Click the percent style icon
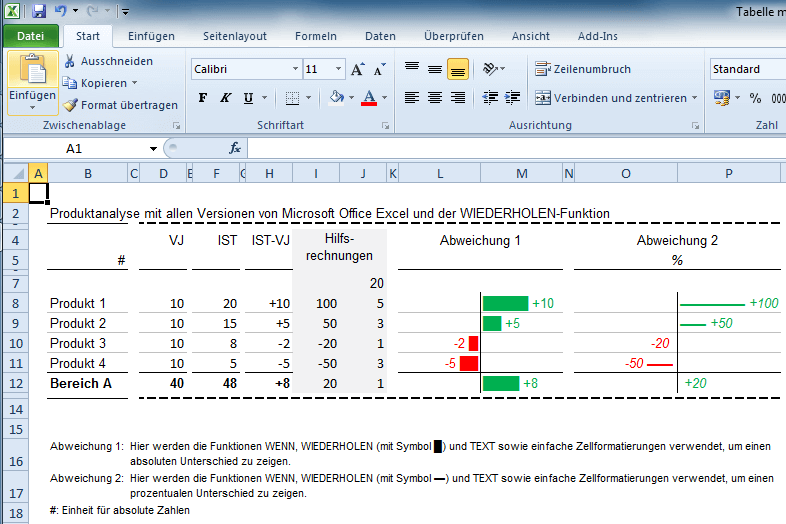The image size is (786, 524). 755,98
